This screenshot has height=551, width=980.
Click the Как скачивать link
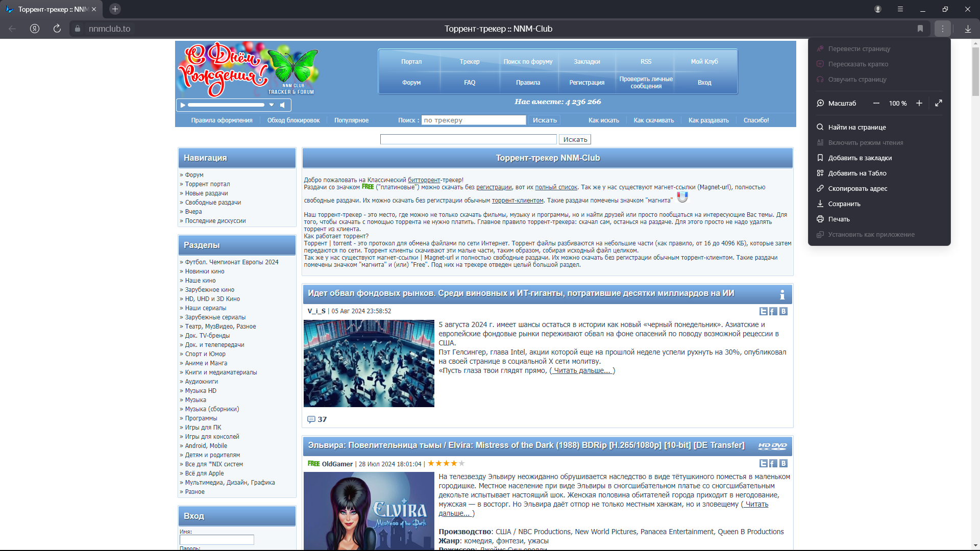click(x=653, y=120)
